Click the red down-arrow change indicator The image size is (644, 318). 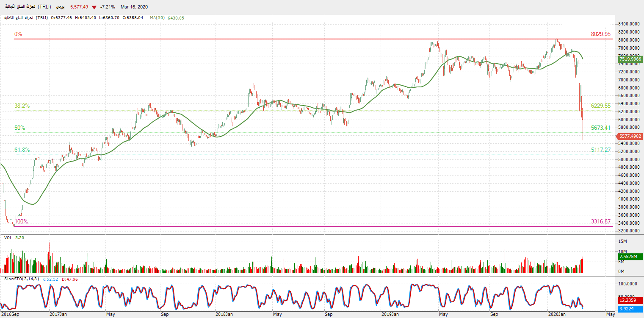(x=94, y=7)
